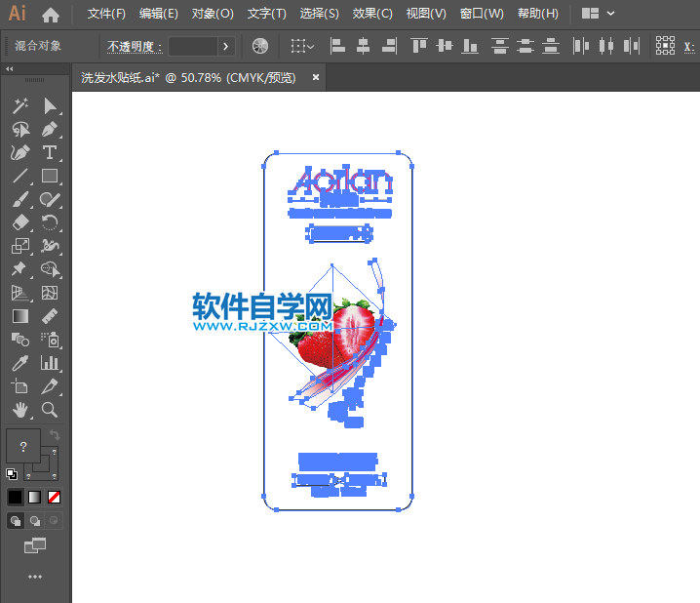Select the Hand tool

pos(20,410)
